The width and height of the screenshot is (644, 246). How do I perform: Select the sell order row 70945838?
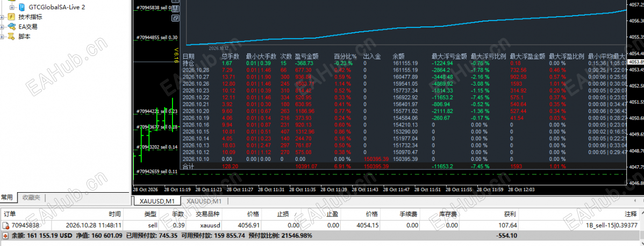(322, 226)
